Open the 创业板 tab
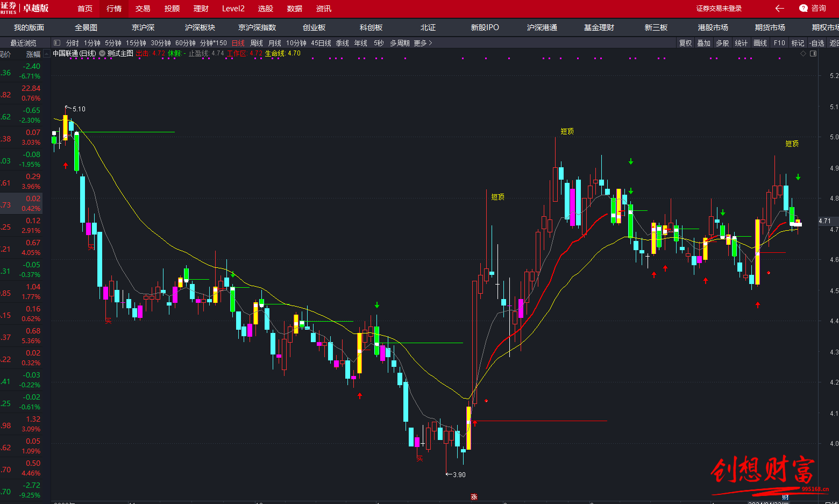Image resolution: width=839 pixels, height=504 pixels. (314, 27)
